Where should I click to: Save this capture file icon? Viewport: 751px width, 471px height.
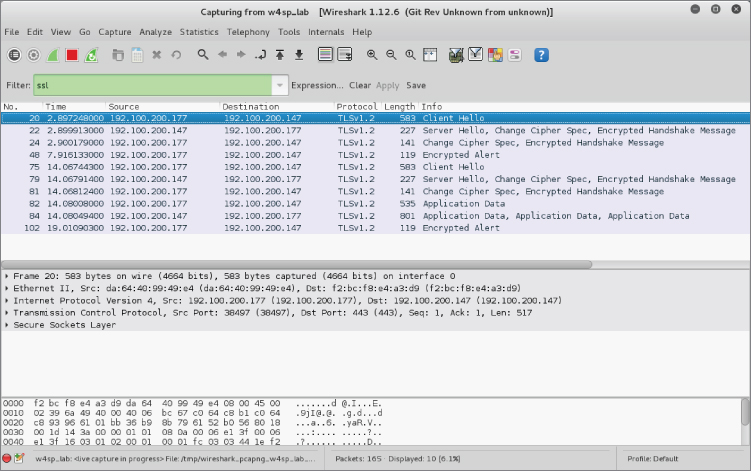pyautogui.click(x=137, y=55)
